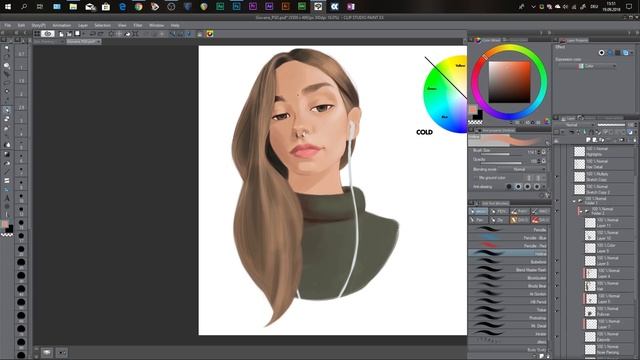Select the first Anti-aliasing option (none)
Screen dimensions: 640x360
coord(509,187)
